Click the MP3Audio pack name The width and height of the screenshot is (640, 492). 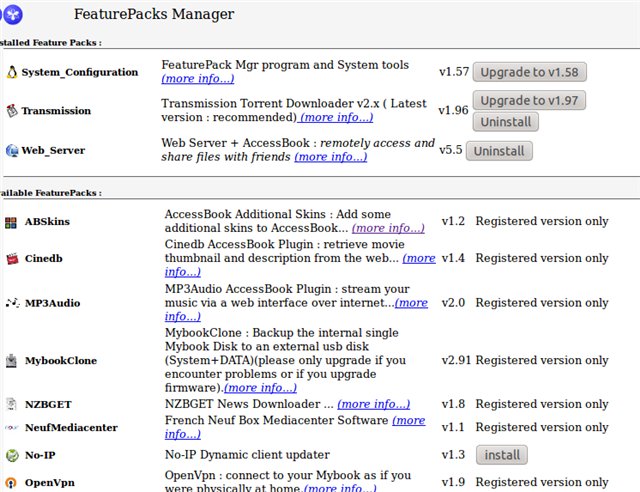52,303
